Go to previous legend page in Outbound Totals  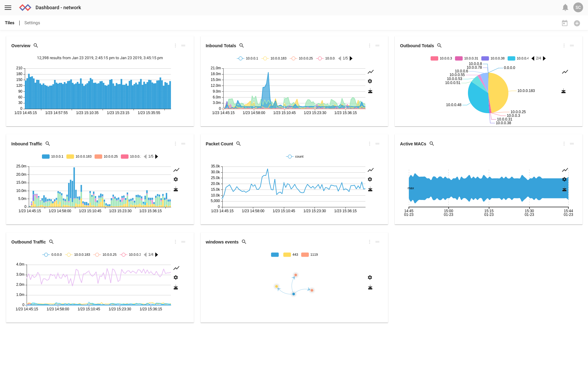point(533,58)
